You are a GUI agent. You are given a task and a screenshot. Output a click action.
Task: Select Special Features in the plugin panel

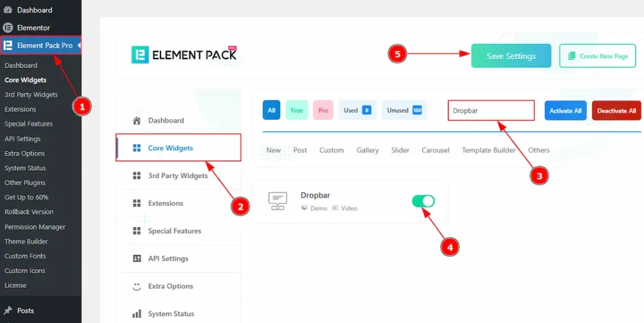tap(179, 231)
